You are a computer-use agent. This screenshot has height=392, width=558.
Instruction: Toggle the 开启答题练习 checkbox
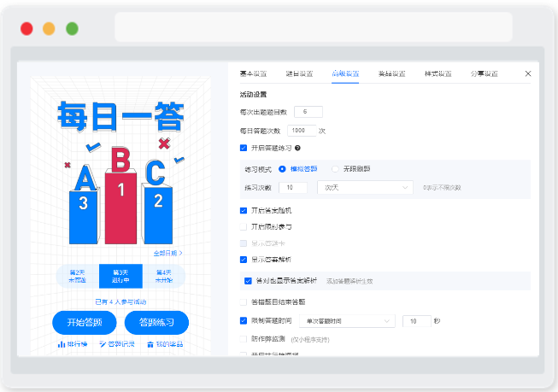pyautogui.click(x=244, y=148)
